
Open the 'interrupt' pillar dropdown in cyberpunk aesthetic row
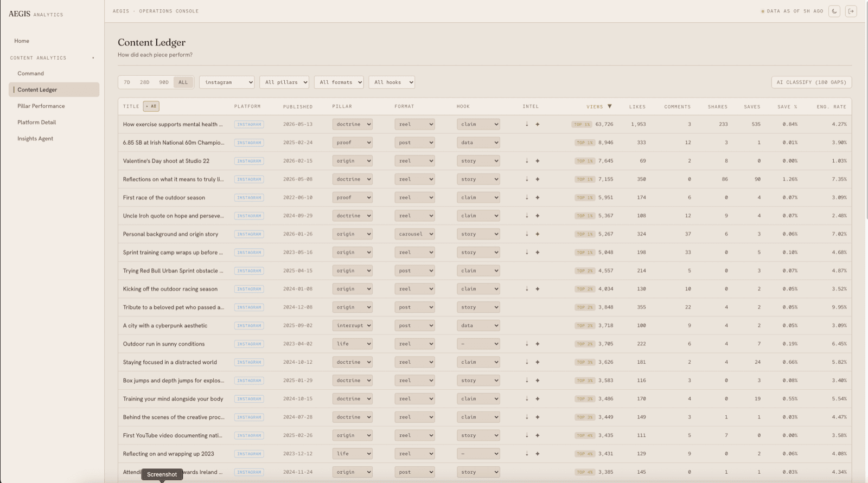coord(353,325)
